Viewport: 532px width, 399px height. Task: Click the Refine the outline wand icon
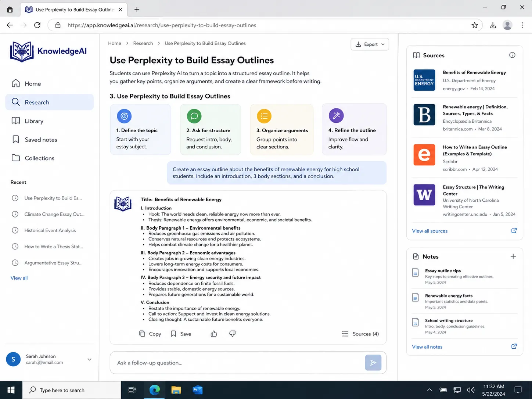pyautogui.click(x=336, y=116)
